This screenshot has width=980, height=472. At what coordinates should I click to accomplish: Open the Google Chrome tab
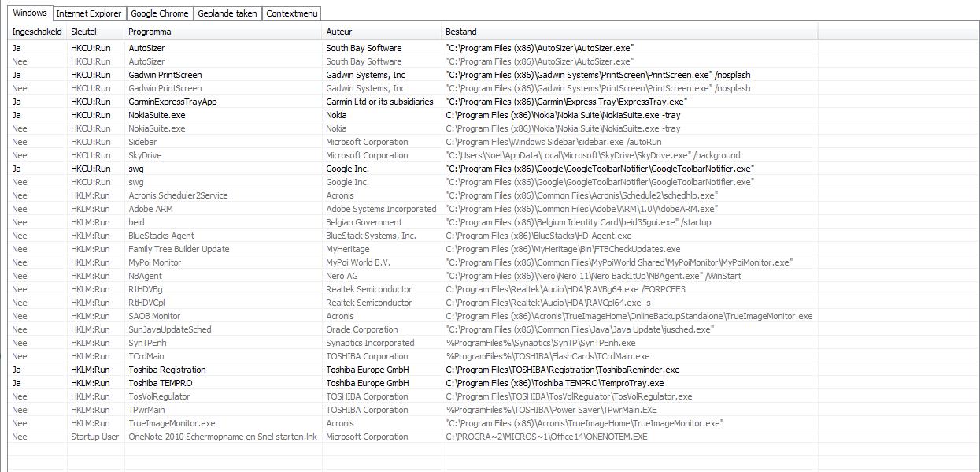[159, 13]
